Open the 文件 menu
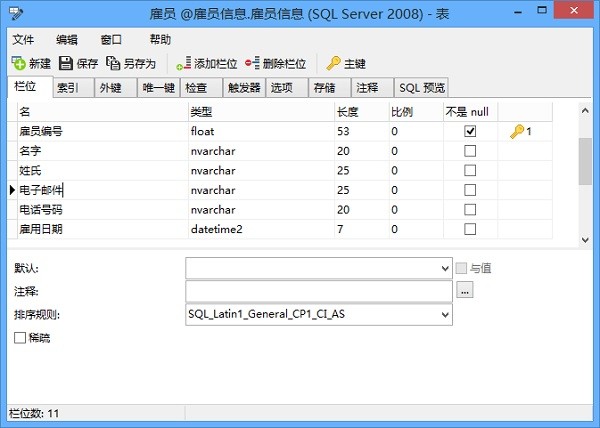The image size is (600, 428). [23, 39]
